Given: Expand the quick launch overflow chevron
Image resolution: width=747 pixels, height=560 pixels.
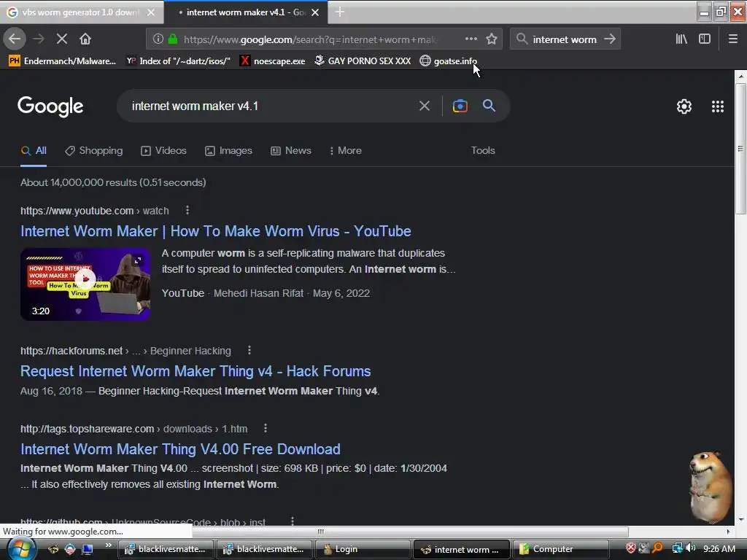Looking at the screenshot, I should [109, 545].
